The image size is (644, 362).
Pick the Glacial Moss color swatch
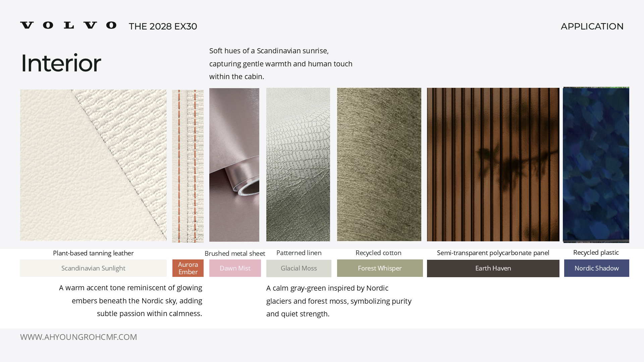(299, 268)
